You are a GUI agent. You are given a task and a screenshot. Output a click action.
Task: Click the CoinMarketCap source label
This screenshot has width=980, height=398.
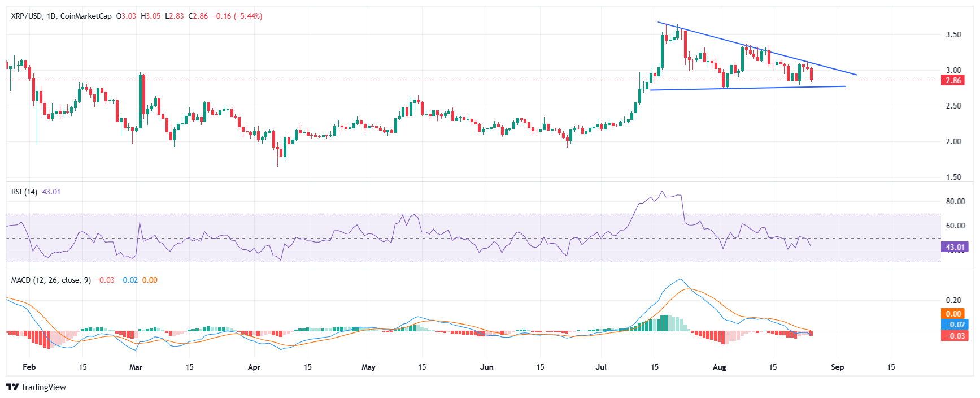point(86,16)
